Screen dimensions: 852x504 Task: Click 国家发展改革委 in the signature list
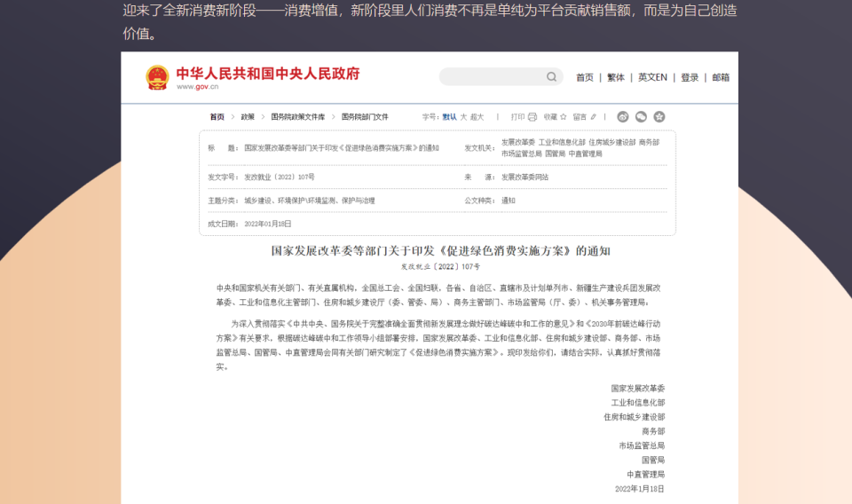638,389
